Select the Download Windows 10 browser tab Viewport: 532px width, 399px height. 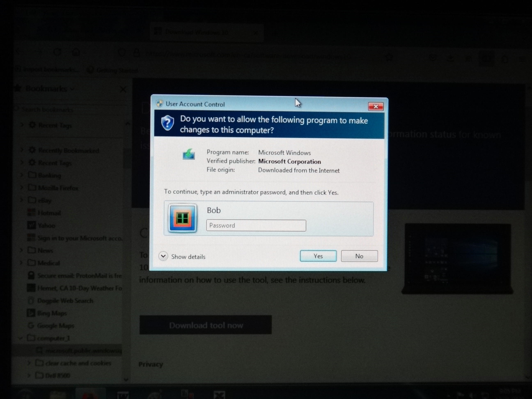(x=207, y=32)
